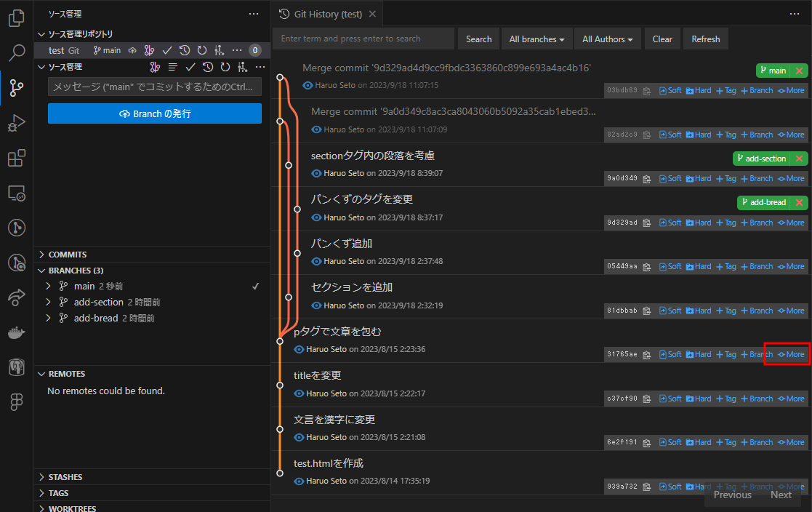Image resolution: width=812 pixels, height=512 pixels.
Task: View details eye icon for 文言を漢字に変更 commit
Action: tap(299, 437)
